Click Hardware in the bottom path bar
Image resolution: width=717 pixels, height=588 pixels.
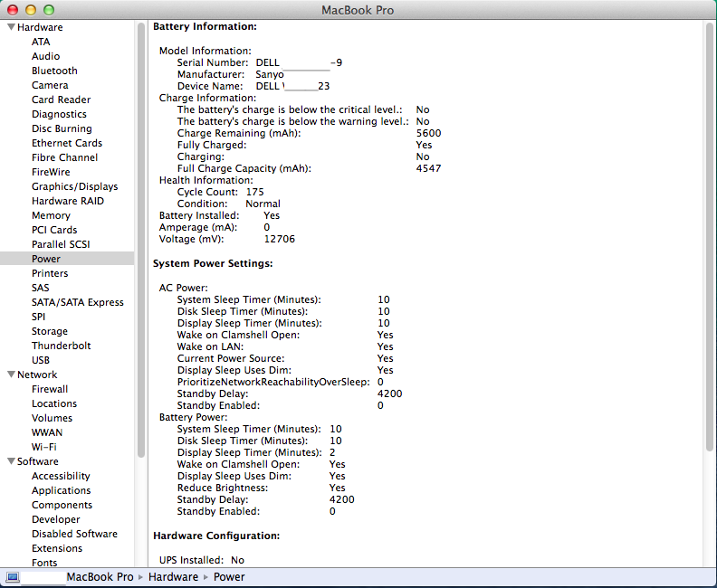point(173,577)
